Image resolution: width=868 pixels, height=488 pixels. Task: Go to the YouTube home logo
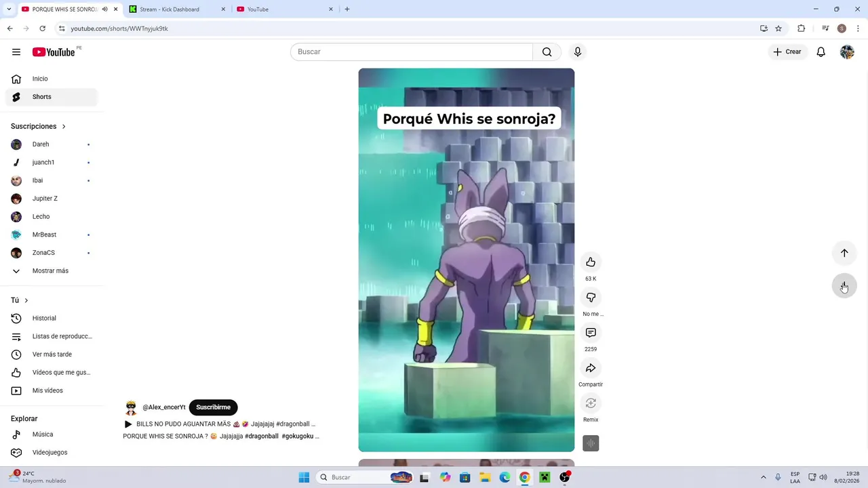(x=54, y=52)
